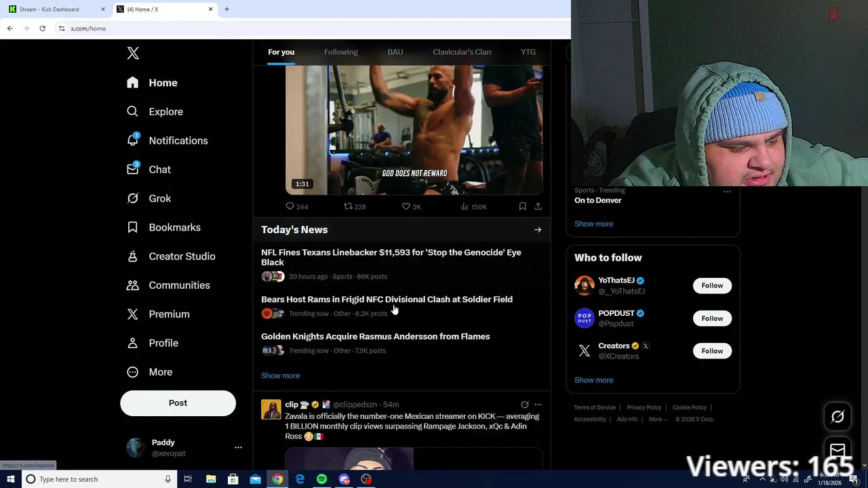Open Privacy Policy link
This screenshot has height=488, width=868.
tap(644, 407)
